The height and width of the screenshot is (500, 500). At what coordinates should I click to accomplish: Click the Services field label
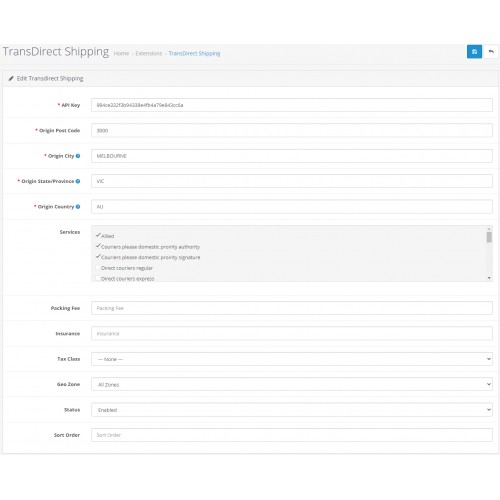(70, 232)
